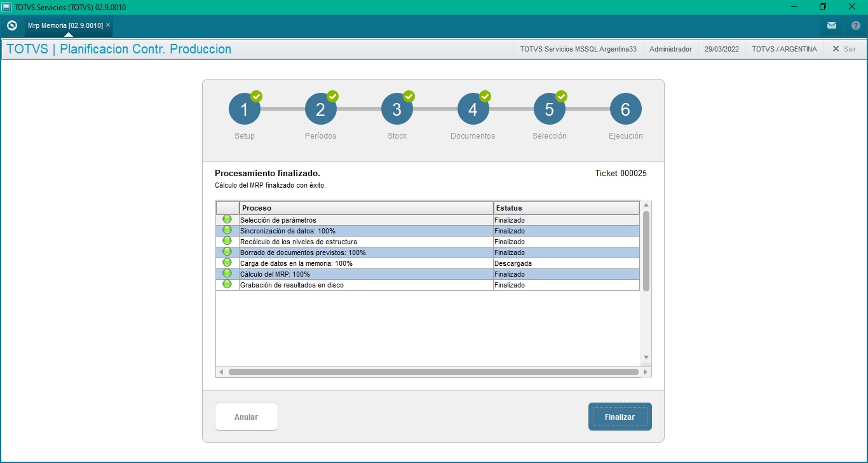Viewport: 868px width, 463px height.
Task: Click step 5 Selección circle
Action: pos(550,109)
